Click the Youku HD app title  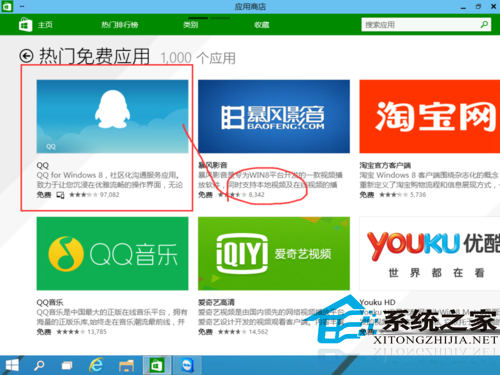(x=377, y=302)
